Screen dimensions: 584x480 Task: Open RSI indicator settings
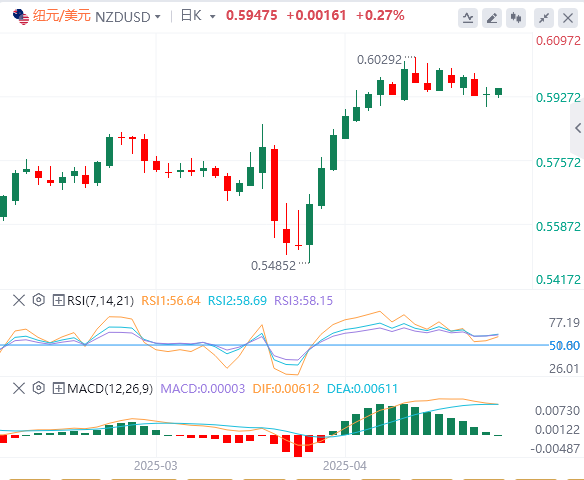38,300
